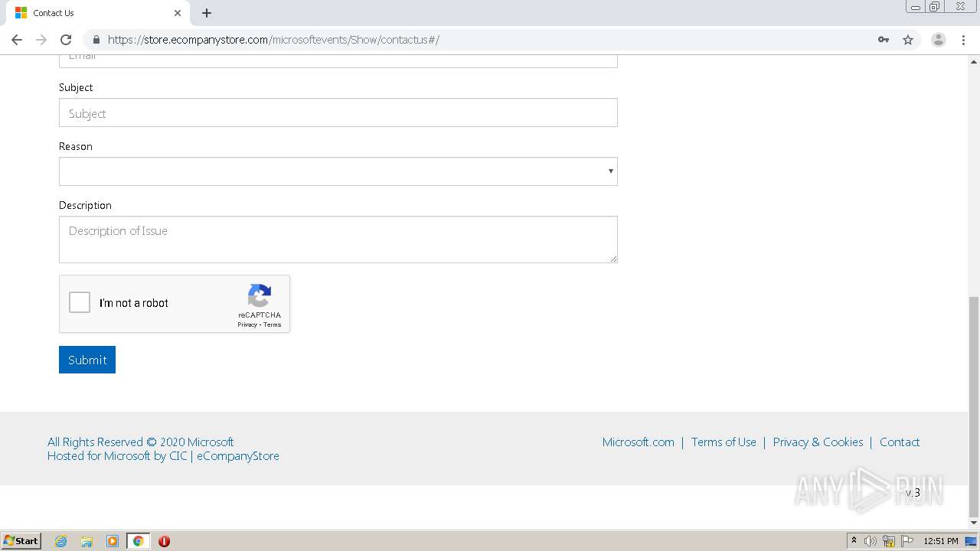The image size is (980, 551).
Task: Select Chrome in the taskbar
Action: point(138,541)
